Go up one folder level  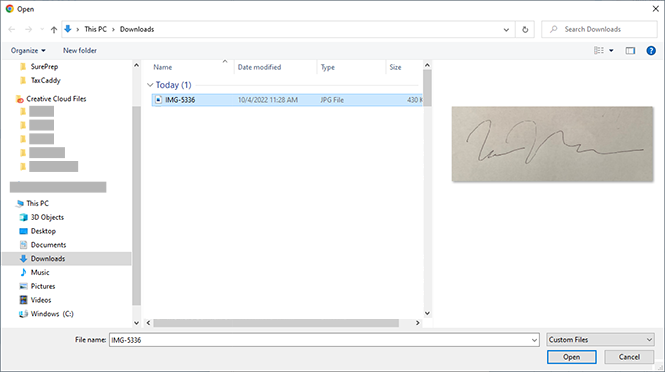[54, 29]
